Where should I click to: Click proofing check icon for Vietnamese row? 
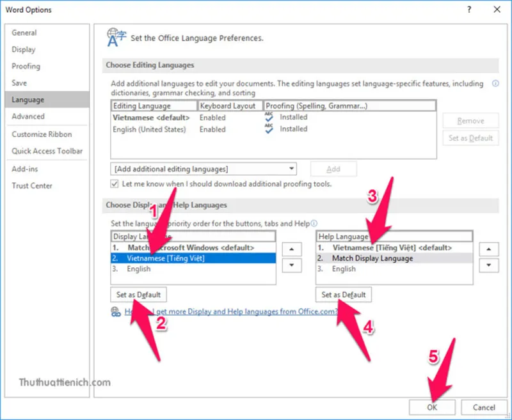(x=269, y=117)
